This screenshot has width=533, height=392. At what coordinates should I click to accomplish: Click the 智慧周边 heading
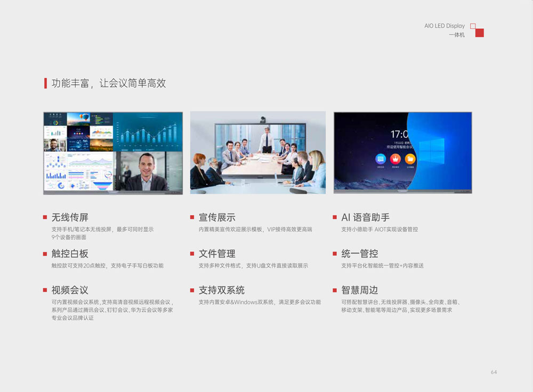click(359, 290)
